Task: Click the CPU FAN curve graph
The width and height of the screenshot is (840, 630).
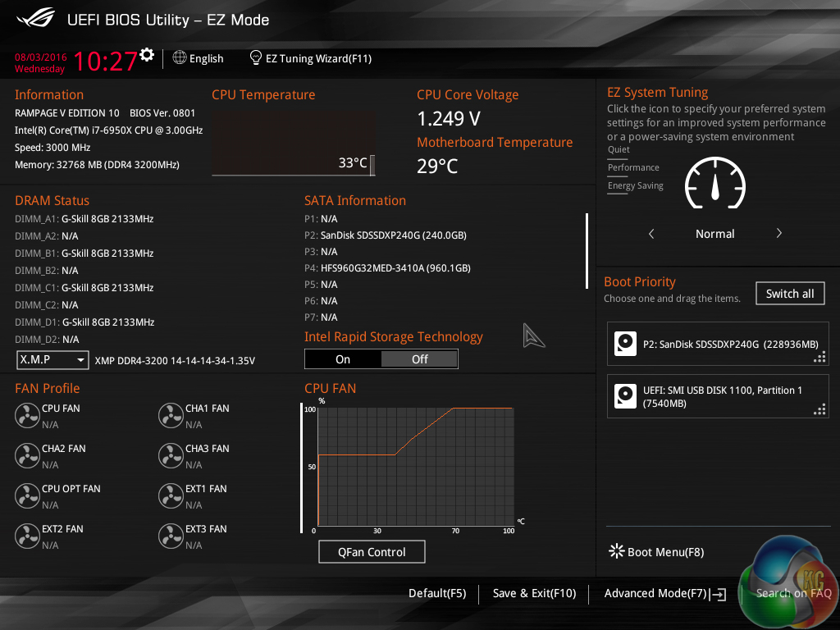Action: (x=416, y=467)
